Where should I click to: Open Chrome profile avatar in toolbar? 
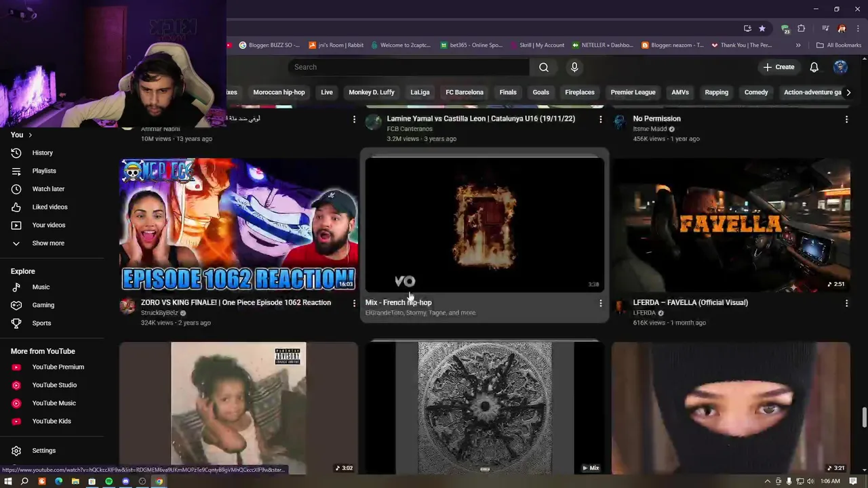[x=842, y=28]
